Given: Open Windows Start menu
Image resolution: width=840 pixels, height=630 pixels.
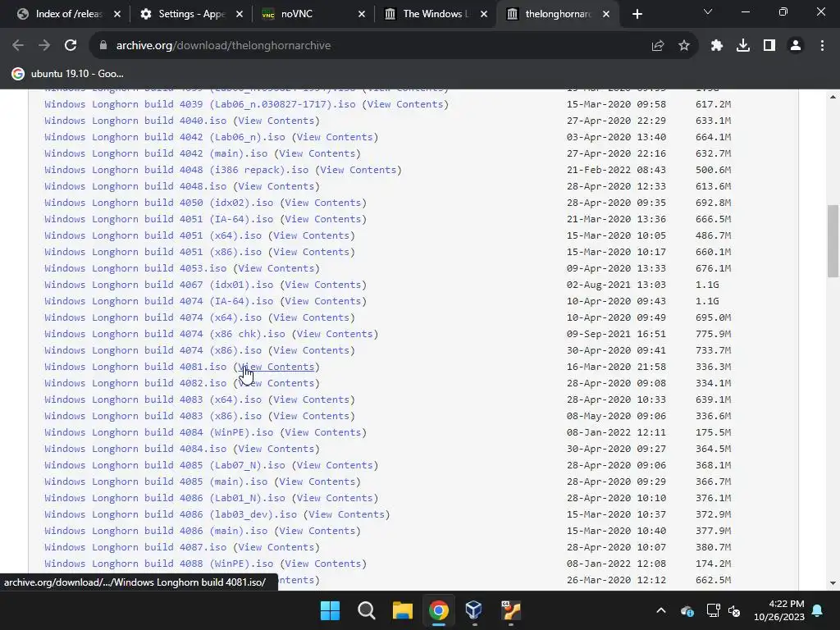Looking at the screenshot, I should (330, 610).
